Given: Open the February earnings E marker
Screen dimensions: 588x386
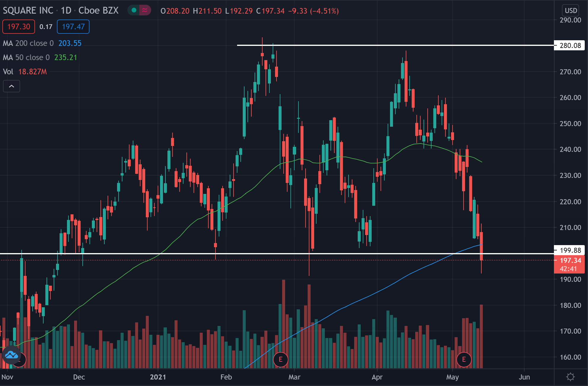Looking at the screenshot, I should point(280,359).
